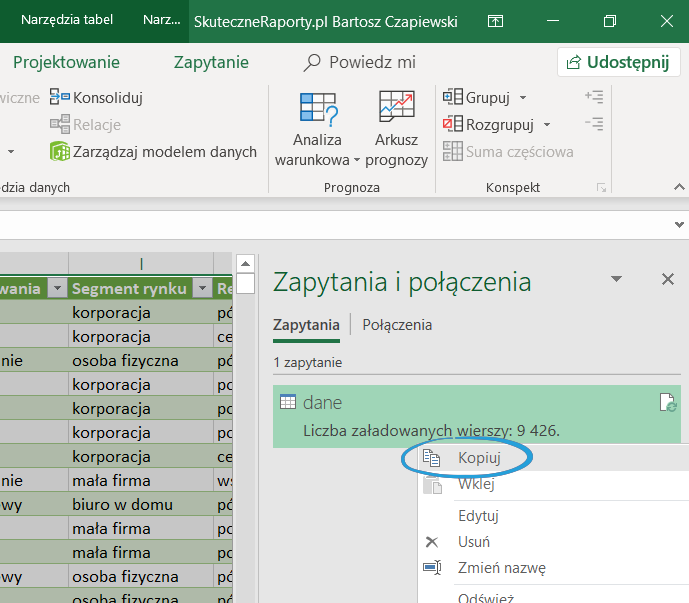Choose Usuń to delete the query

tap(473, 542)
